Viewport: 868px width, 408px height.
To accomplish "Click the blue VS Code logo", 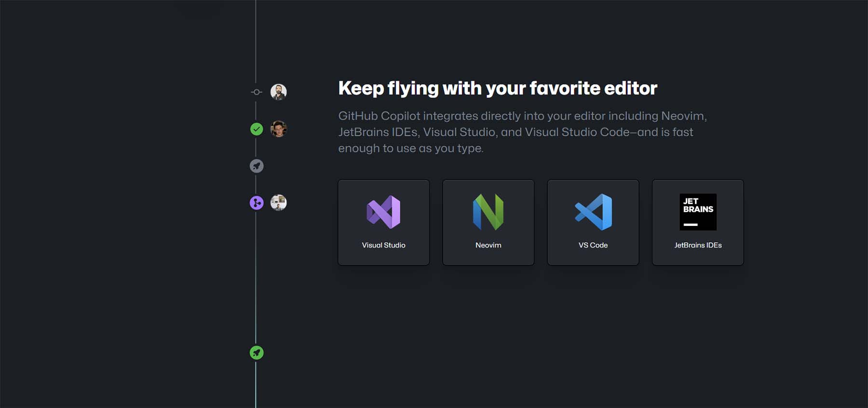I will (593, 212).
